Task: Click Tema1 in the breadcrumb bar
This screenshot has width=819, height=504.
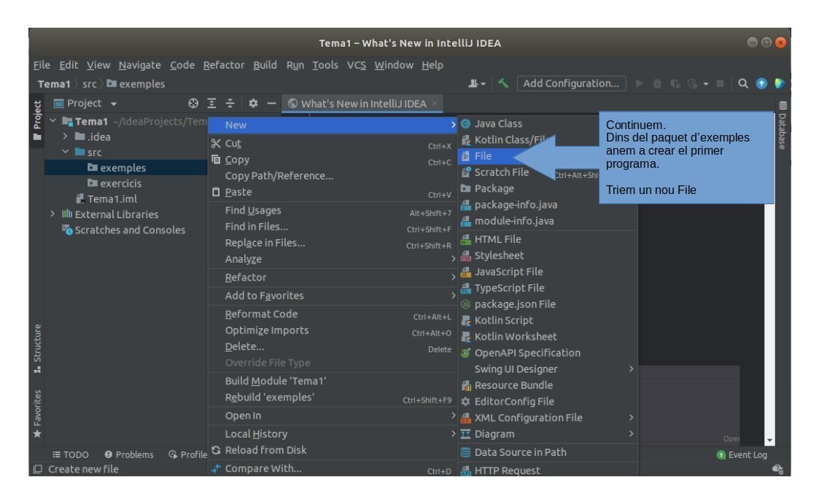Action: click(x=54, y=84)
